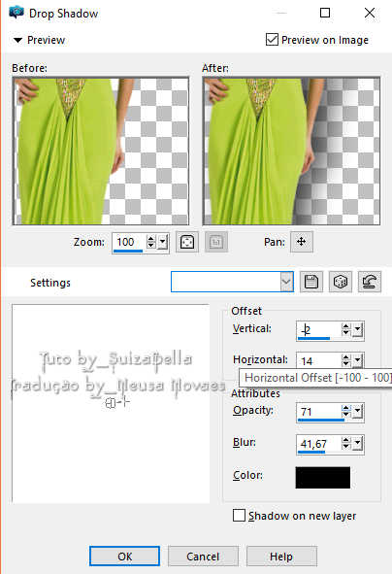The width and height of the screenshot is (392, 574).
Task: Save preset with the floppy disk icon
Action: pyautogui.click(x=311, y=282)
